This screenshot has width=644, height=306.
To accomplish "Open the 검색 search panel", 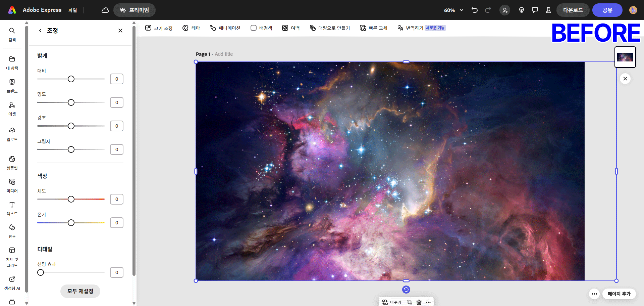I will (12, 34).
